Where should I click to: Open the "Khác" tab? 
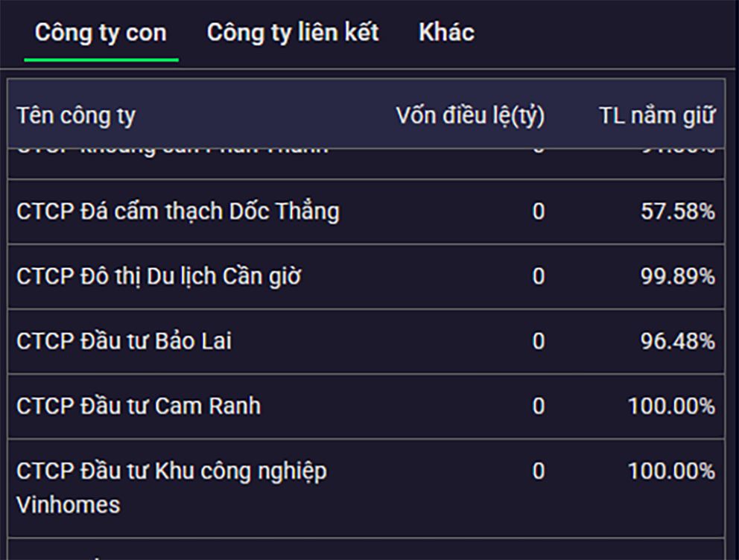[x=447, y=32]
